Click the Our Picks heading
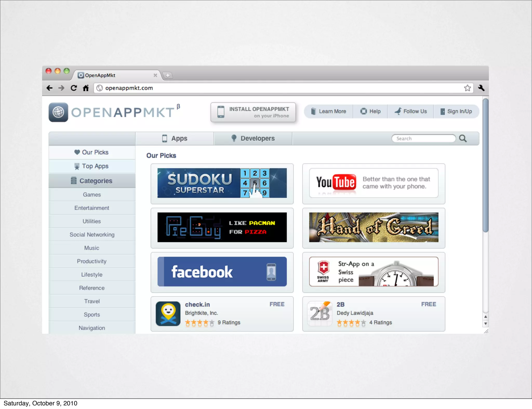 161,155
